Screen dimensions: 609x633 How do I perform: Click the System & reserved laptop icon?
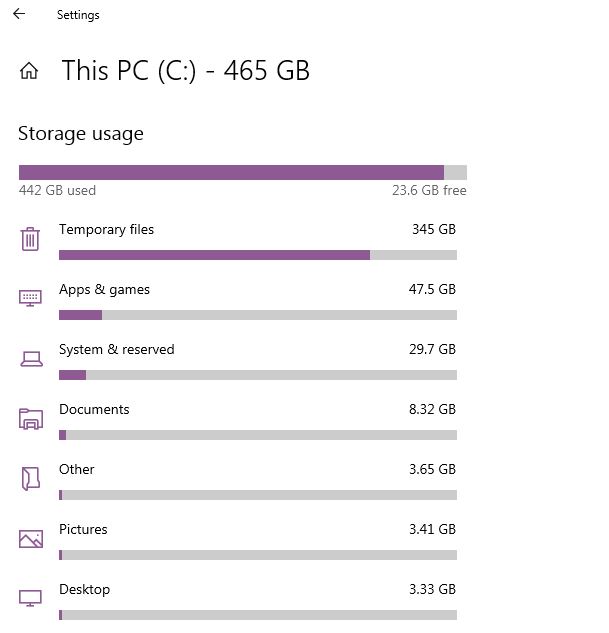[31, 358]
